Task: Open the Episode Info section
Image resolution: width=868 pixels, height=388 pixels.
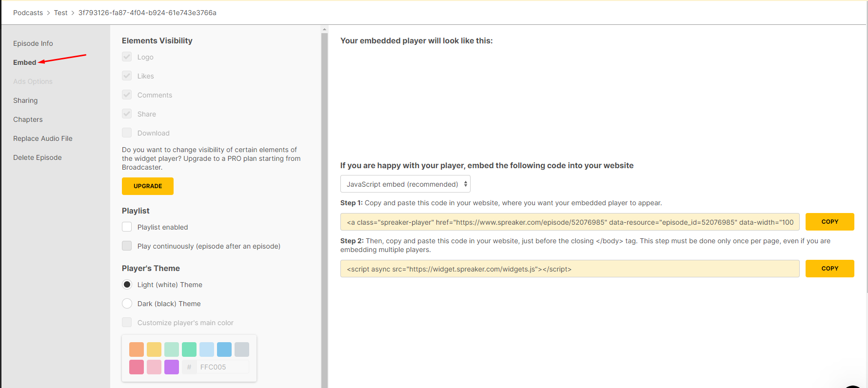Action: click(33, 43)
